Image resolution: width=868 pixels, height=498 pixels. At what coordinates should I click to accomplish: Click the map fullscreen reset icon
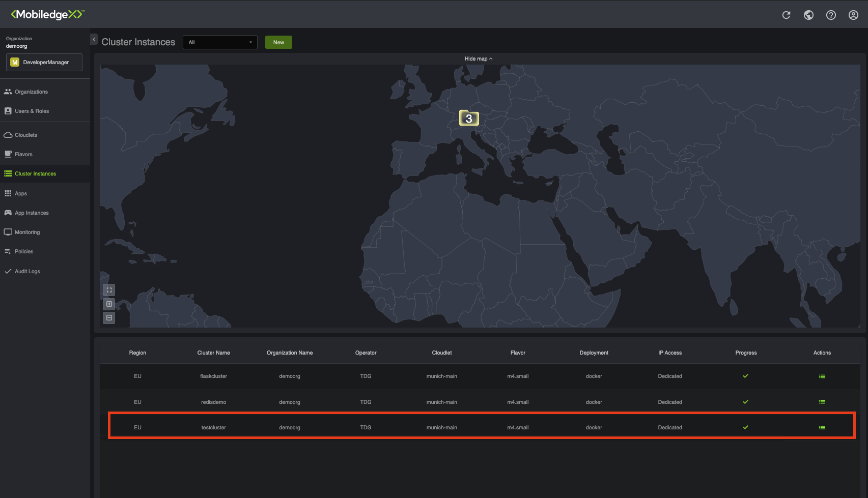point(109,290)
